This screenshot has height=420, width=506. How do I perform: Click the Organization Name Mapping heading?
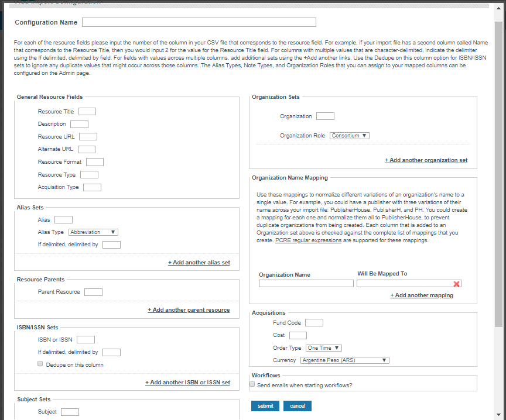coord(290,178)
